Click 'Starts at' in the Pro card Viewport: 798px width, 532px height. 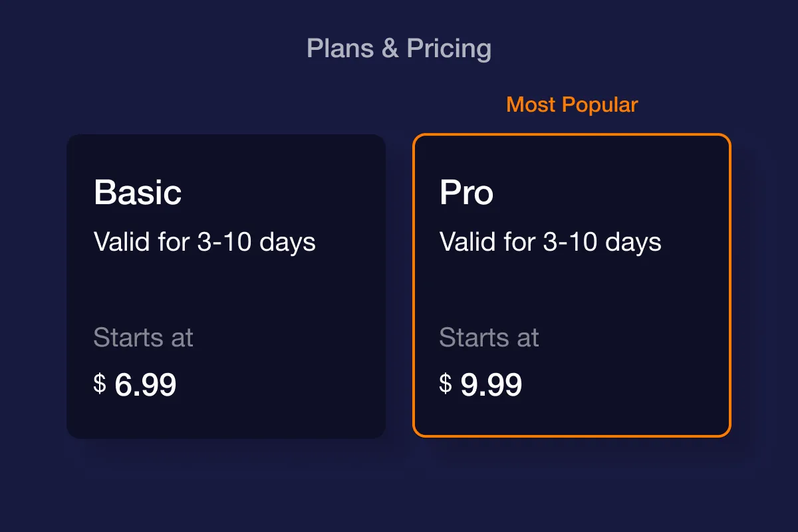pos(489,338)
